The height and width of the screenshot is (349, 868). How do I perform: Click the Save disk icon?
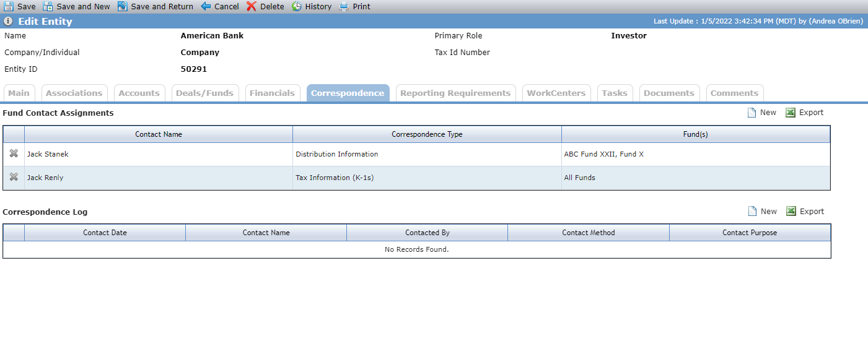click(x=9, y=6)
